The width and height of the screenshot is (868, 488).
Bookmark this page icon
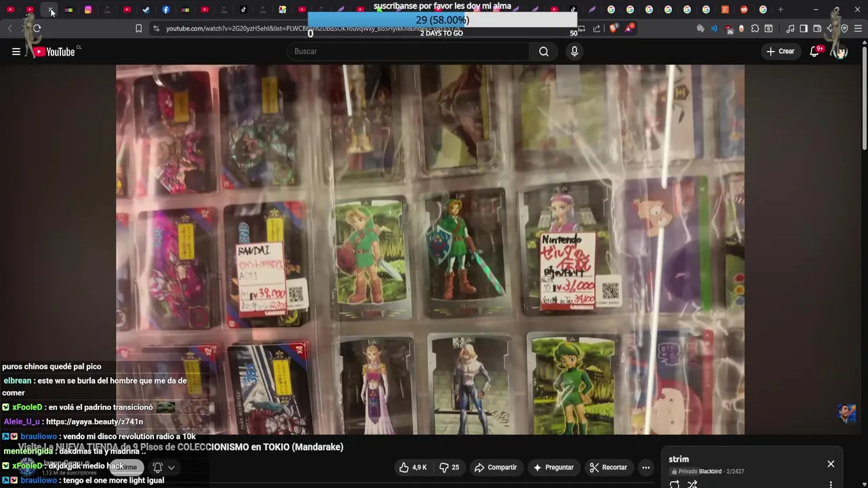pyautogui.click(x=138, y=28)
